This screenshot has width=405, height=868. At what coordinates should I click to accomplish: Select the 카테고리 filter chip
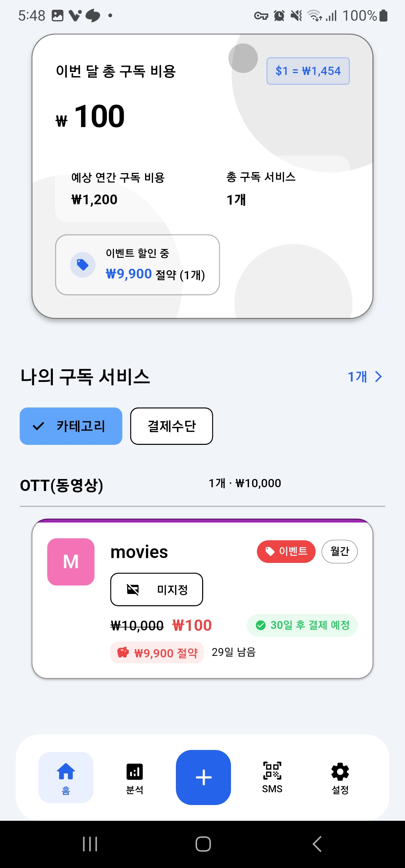coord(71,426)
